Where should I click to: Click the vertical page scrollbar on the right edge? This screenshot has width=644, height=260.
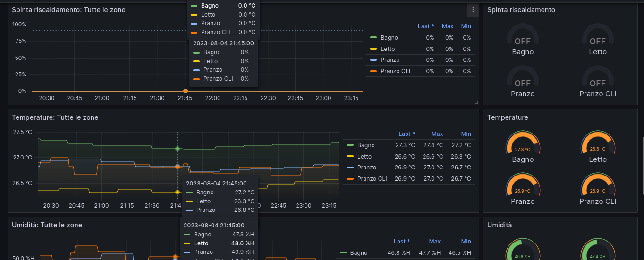(x=642, y=165)
